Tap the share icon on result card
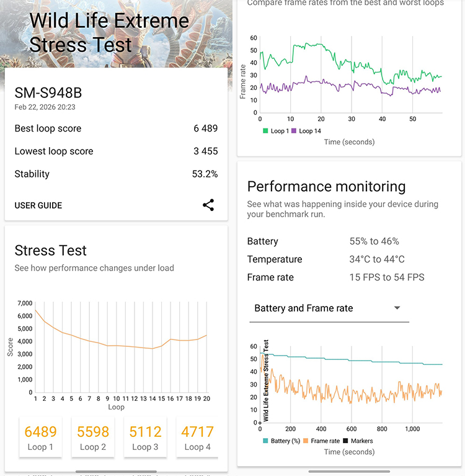465x476 pixels. coord(208,205)
